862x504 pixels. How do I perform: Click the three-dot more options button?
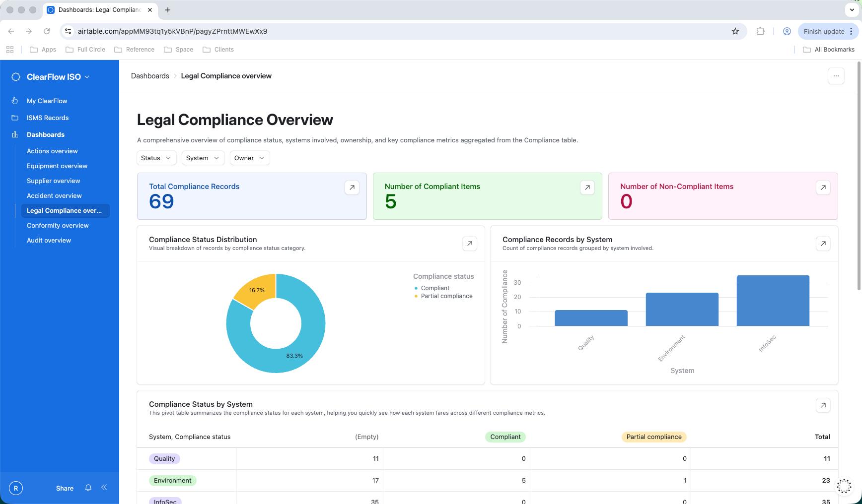click(x=836, y=76)
